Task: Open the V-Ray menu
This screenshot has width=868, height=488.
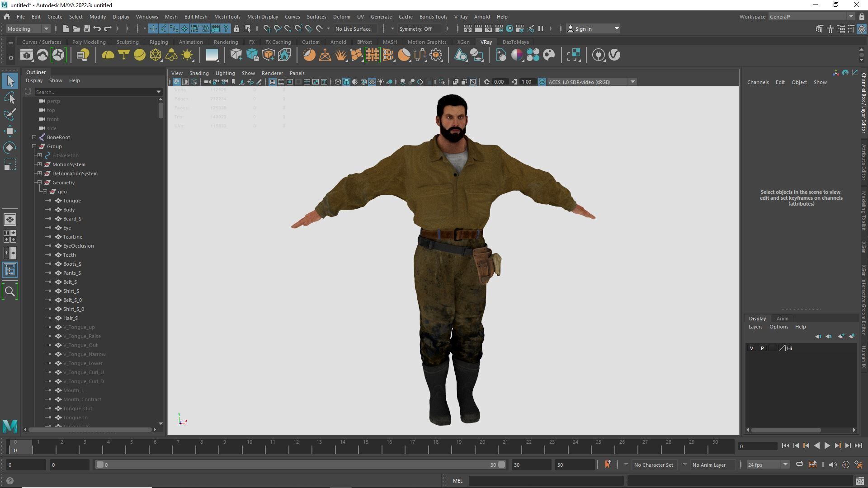Action: coord(461,17)
